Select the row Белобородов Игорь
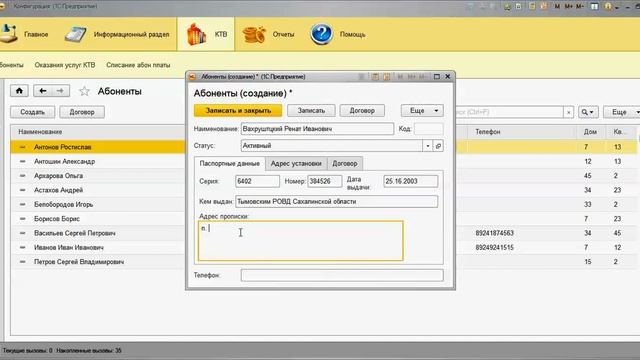The width and height of the screenshot is (640, 360). (98, 204)
